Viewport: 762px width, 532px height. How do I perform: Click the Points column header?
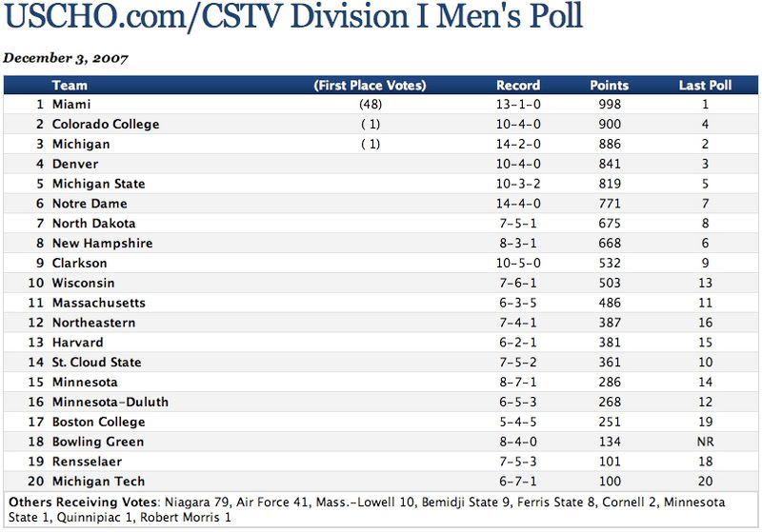pyautogui.click(x=610, y=85)
